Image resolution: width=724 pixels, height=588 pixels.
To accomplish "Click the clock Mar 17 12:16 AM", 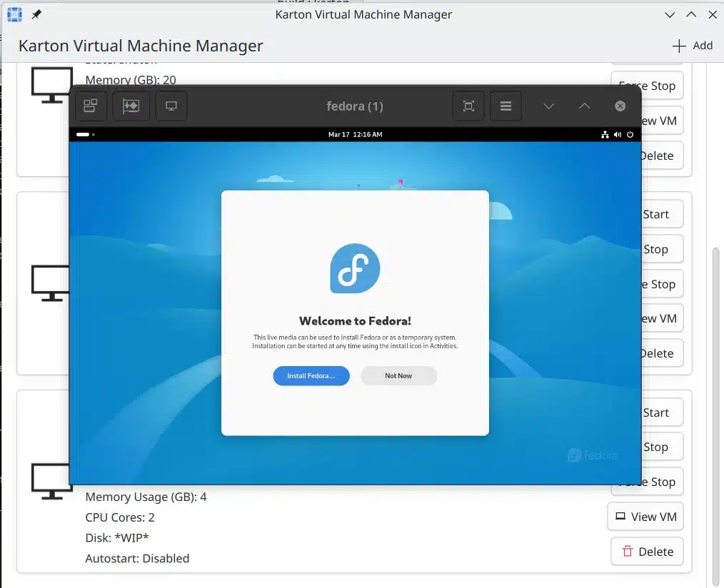I will pyautogui.click(x=355, y=134).
